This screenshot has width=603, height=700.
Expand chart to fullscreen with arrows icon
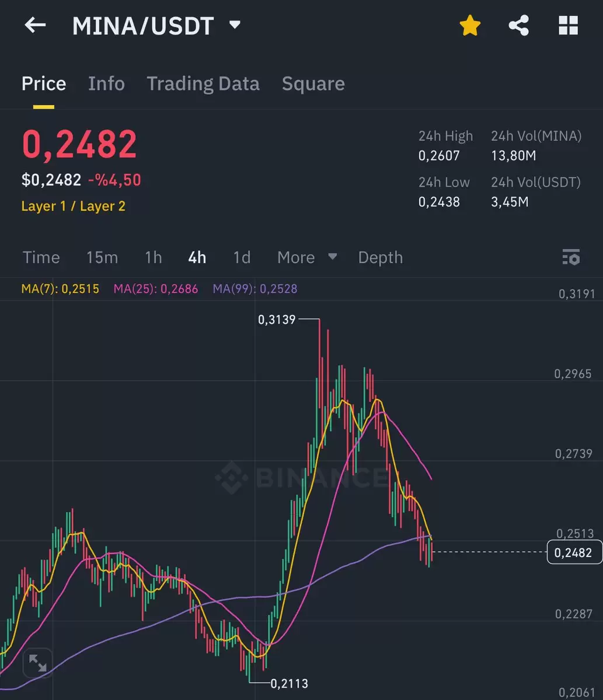(38, 663)
